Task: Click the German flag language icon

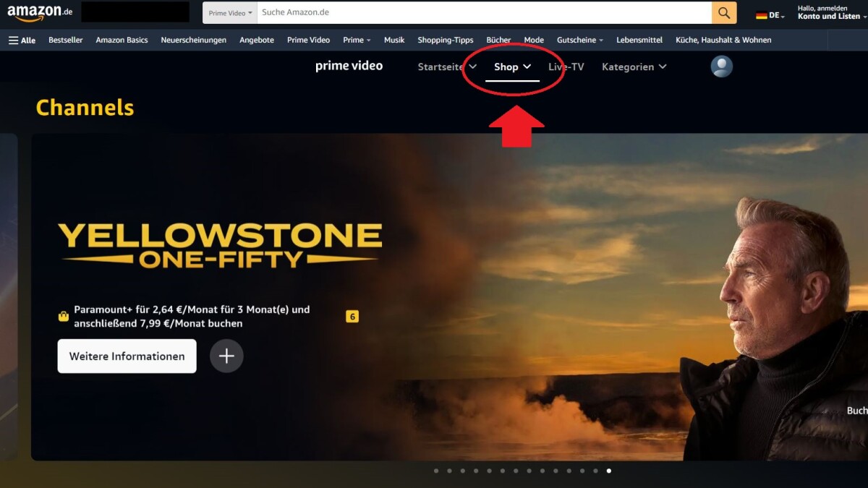Action: pos(761,15)
